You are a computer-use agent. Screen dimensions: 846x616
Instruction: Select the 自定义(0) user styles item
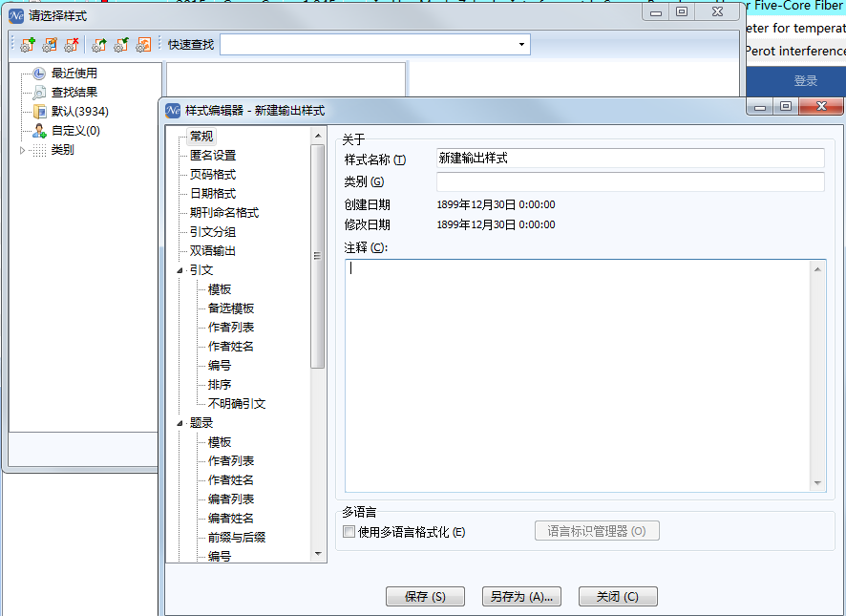pyautogui.click(x=75, y=131)
